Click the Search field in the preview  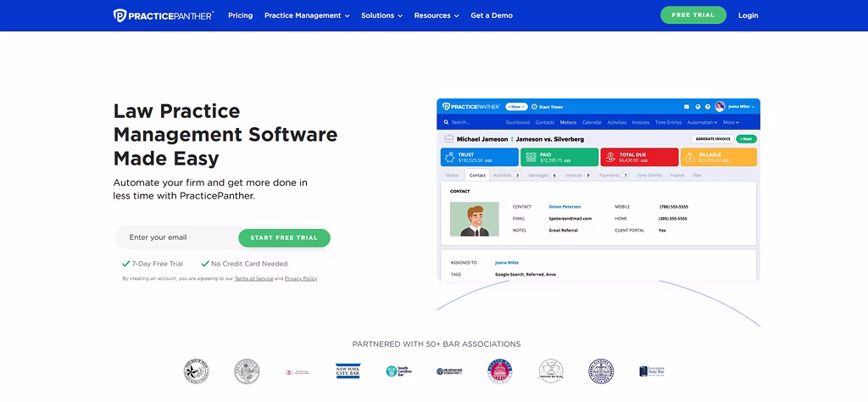click(460, 122)
